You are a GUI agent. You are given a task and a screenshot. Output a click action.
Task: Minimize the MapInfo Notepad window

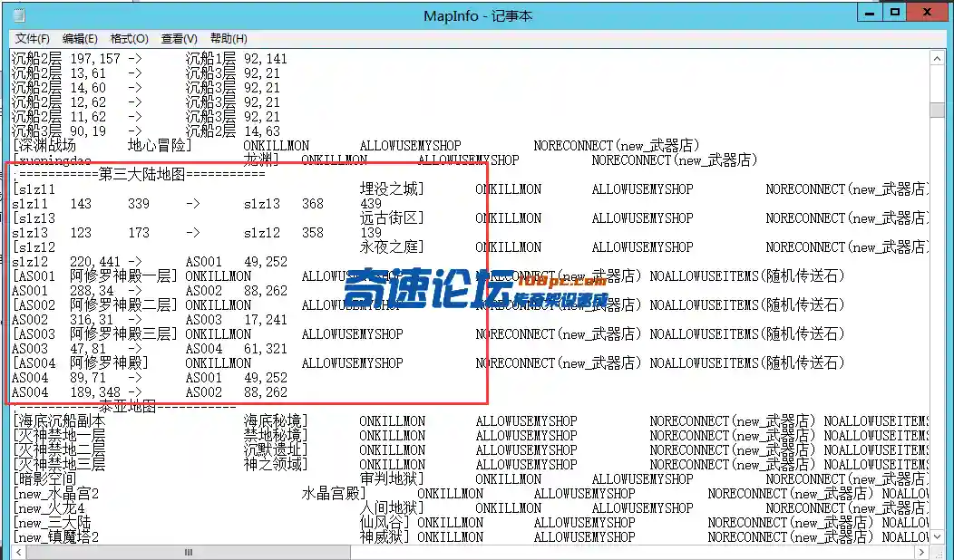click(x=870, y=13)
